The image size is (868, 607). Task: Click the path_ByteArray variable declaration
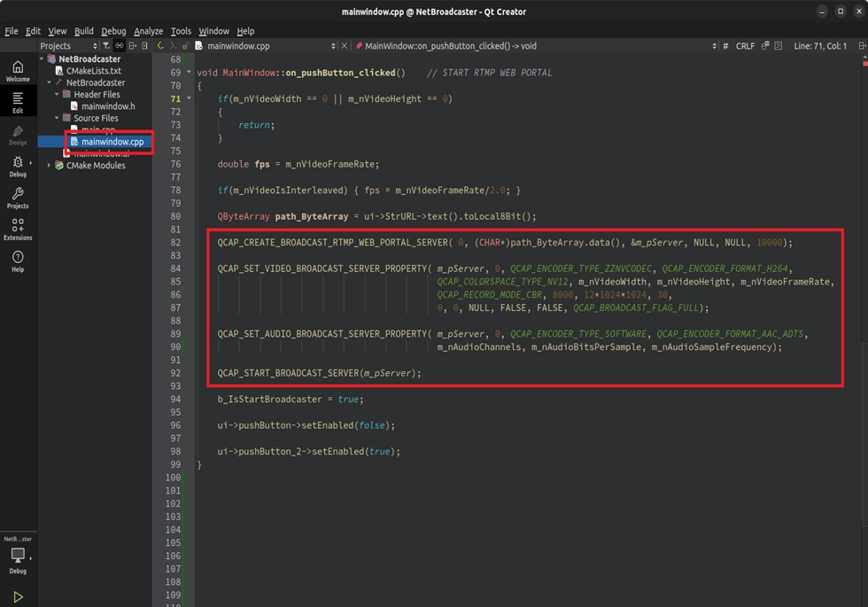(x=312, y=216)
